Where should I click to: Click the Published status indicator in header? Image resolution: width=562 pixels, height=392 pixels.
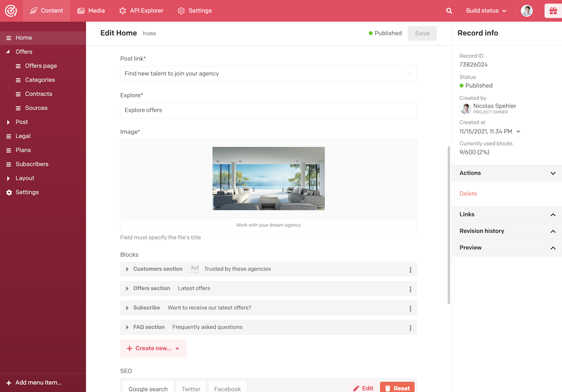pyautogui.click(x=385, y=33)
